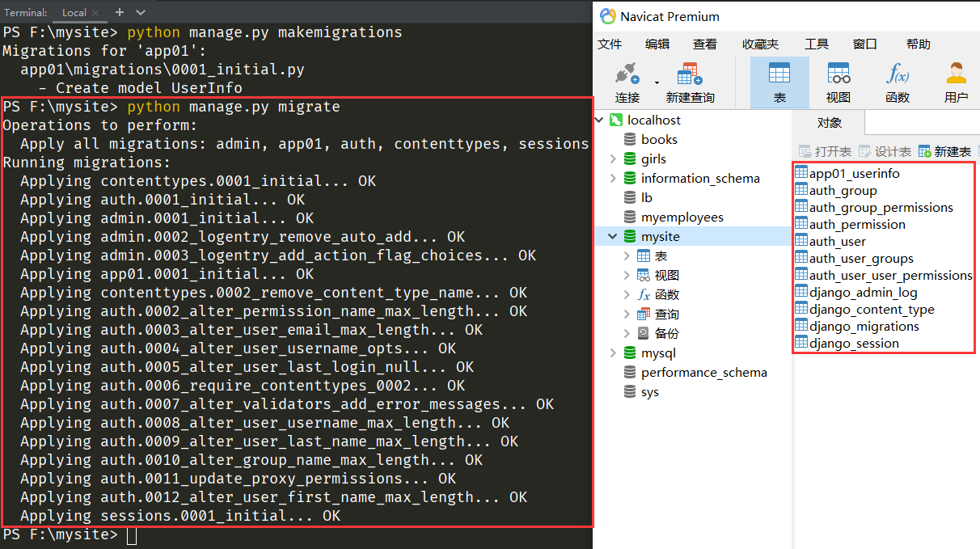Image resolution: width=980 pixels, height=549 pixels.
Task: Add a new terminal tab with plus icon
Action: point(120,12)
